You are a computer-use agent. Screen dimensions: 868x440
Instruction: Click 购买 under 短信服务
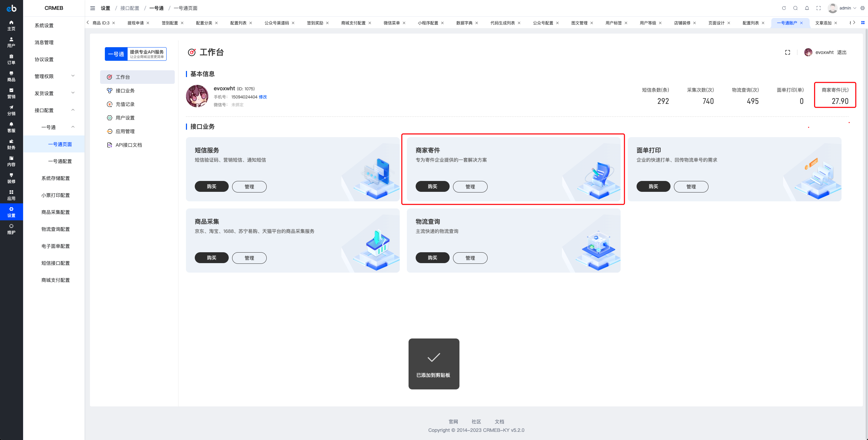click(x=212, y=186)
